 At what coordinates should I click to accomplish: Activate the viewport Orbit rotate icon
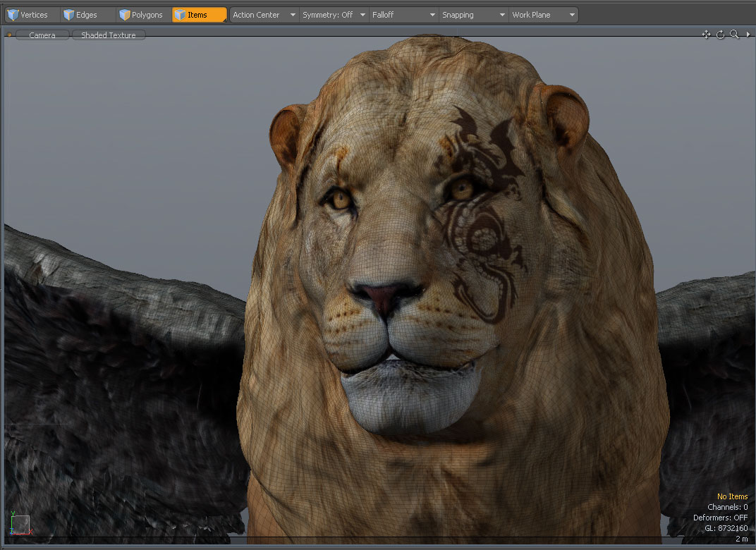(x=720, y=34)
